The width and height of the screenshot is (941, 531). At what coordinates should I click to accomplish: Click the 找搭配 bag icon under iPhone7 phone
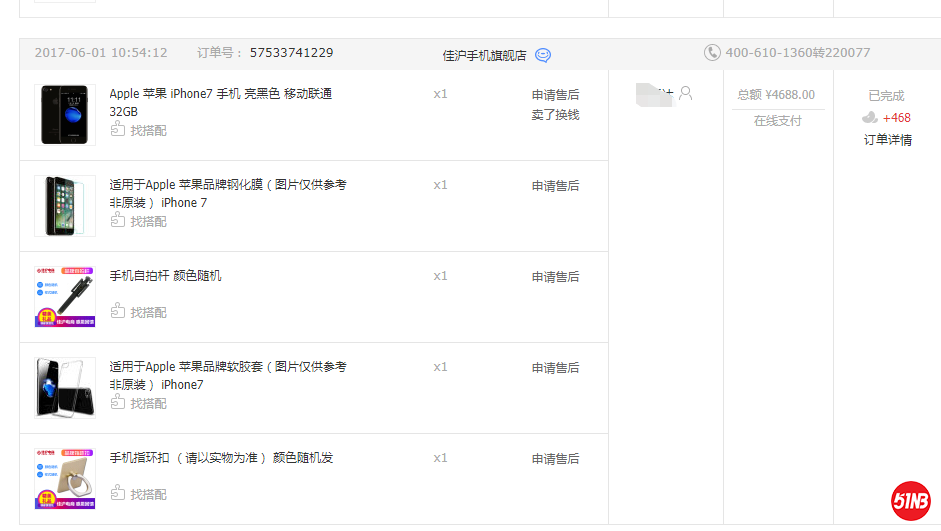(x=118, y=130)
